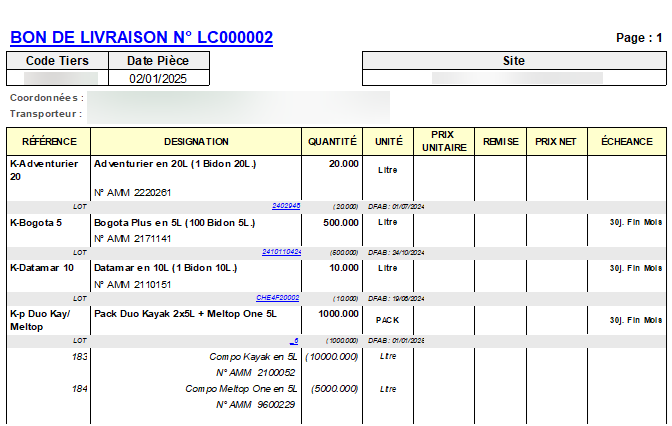Select the PRIX UNITAIRE column header

click(x=443, y=142)
